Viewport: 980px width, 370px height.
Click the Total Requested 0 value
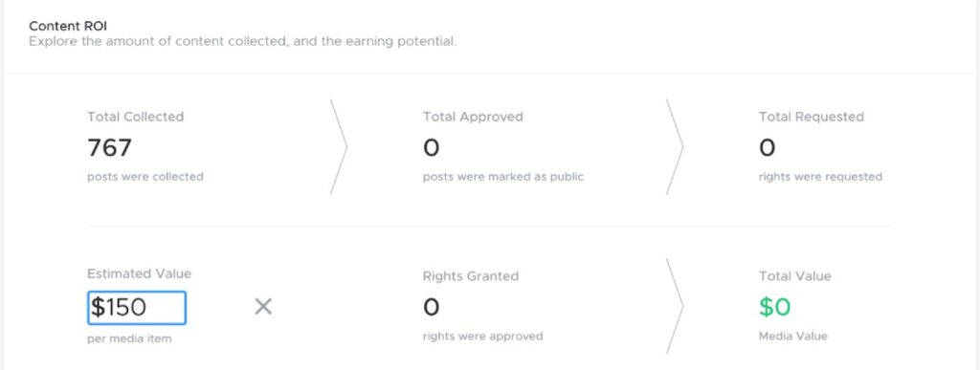point(768,148)
